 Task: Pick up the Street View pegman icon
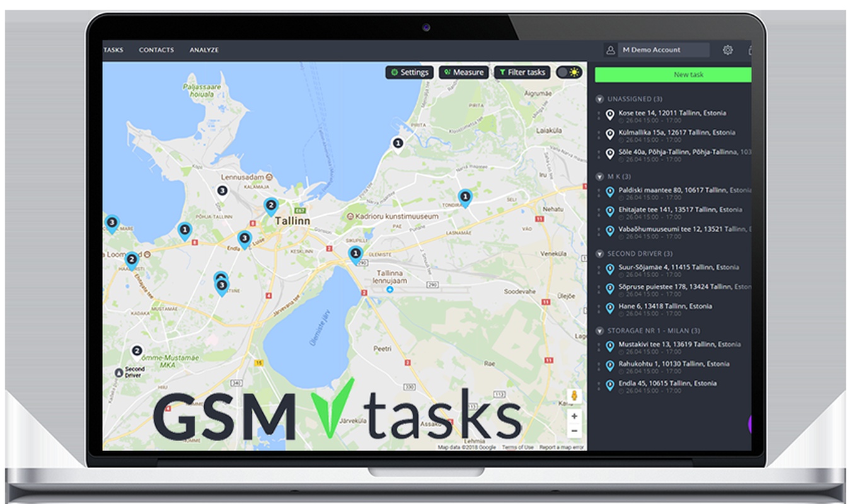click(574, 396)
